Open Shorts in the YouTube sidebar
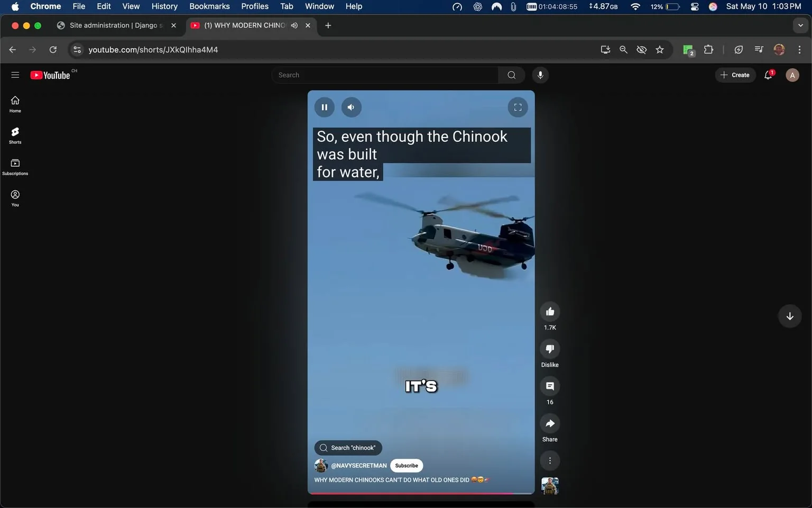The width and height of the screenshot is (812, 508). tap(15, 135)
